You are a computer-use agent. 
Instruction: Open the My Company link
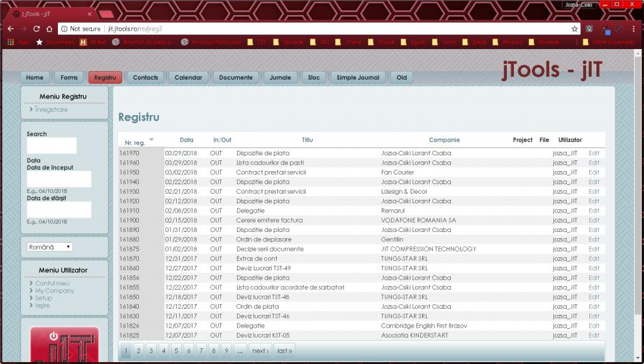54,291
